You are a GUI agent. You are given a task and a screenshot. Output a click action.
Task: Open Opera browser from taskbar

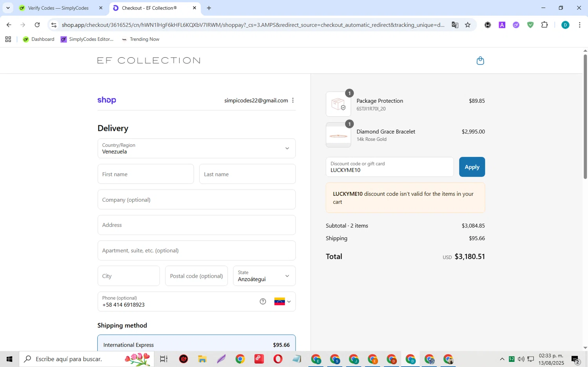278,359
